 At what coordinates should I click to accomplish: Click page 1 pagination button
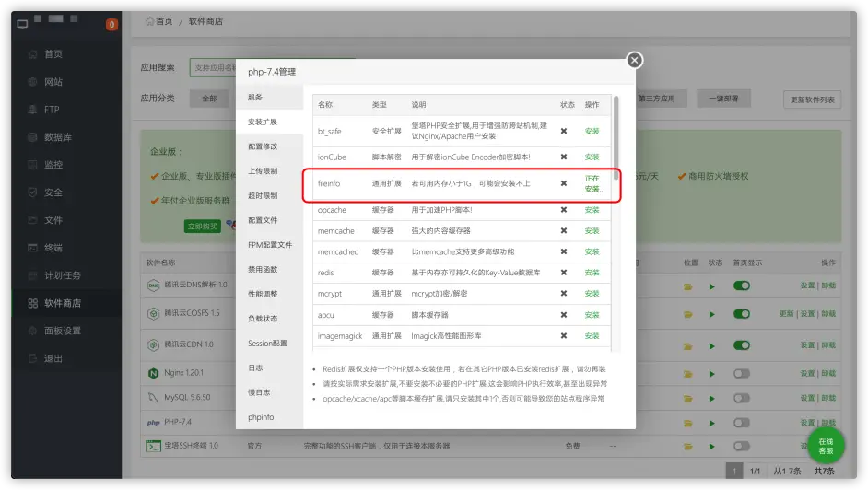click(734, 472)
